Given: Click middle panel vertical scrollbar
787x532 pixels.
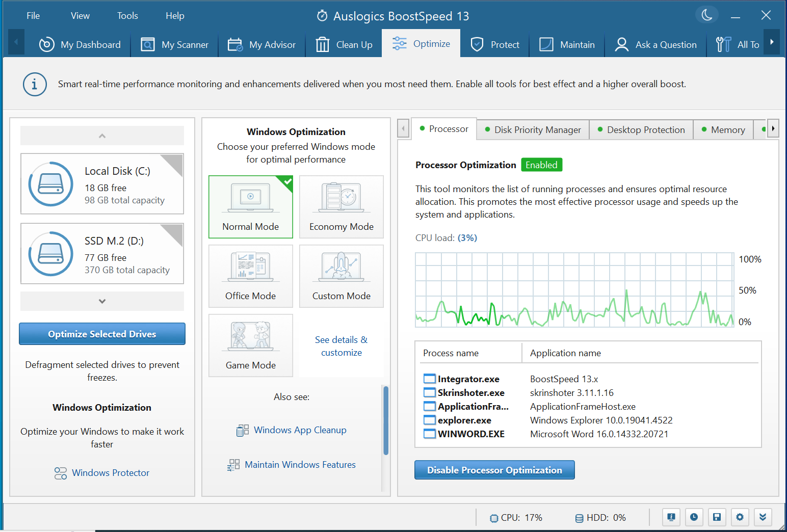Looking at the screenshot, I should click(x=386, y=420).
